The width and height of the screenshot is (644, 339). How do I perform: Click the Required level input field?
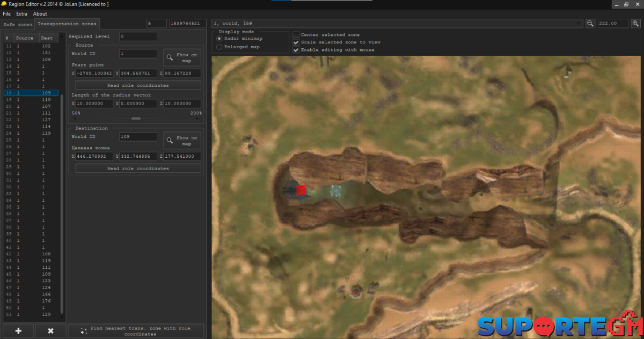[138, 36]
